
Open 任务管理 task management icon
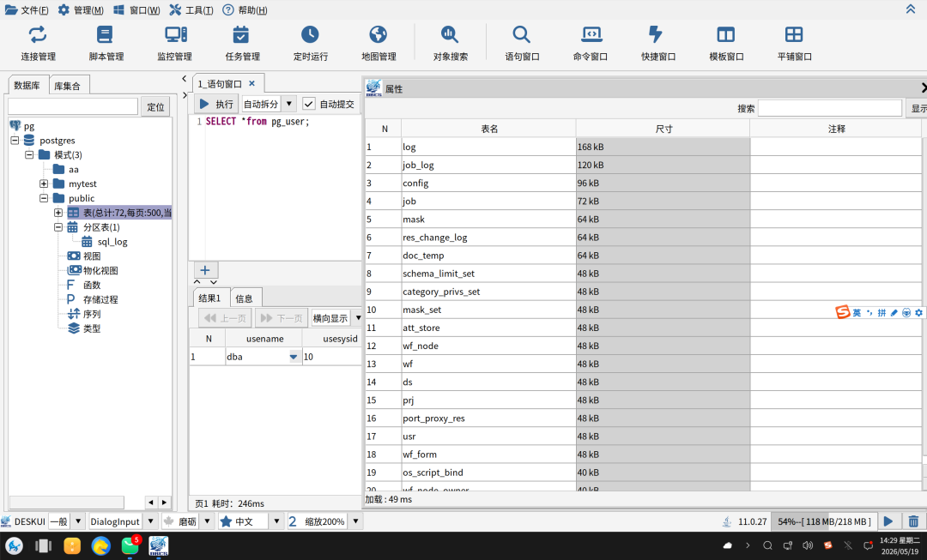point(240,34)
